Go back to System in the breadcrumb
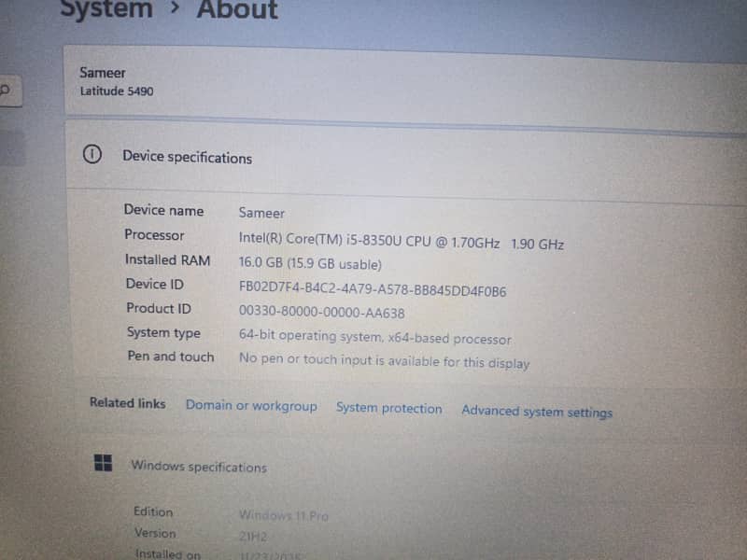 (106, 9)
